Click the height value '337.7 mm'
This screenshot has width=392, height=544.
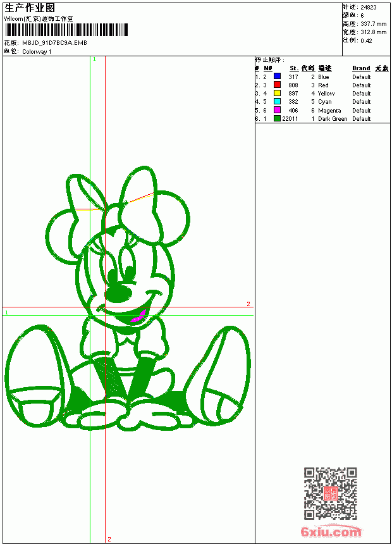[373, 24]
